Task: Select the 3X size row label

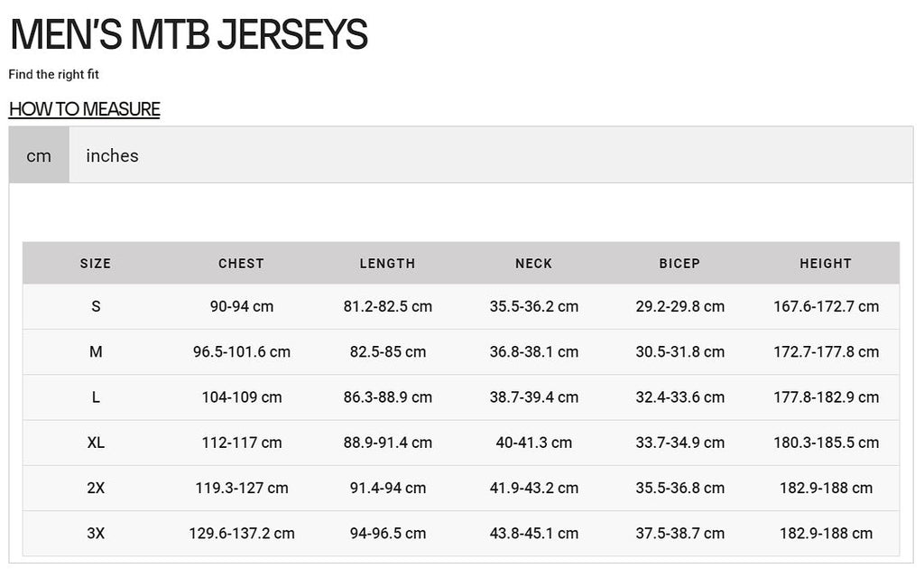Action: 96,534
